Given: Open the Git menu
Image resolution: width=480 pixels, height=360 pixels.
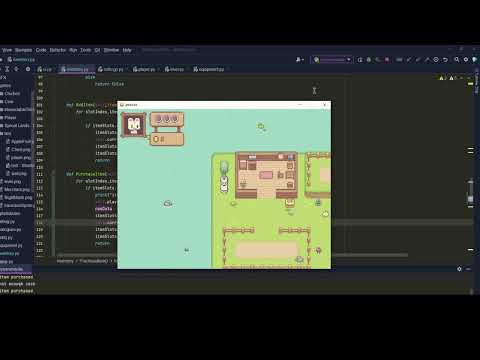Looking at the screenshot, I should tap(97, 50).
